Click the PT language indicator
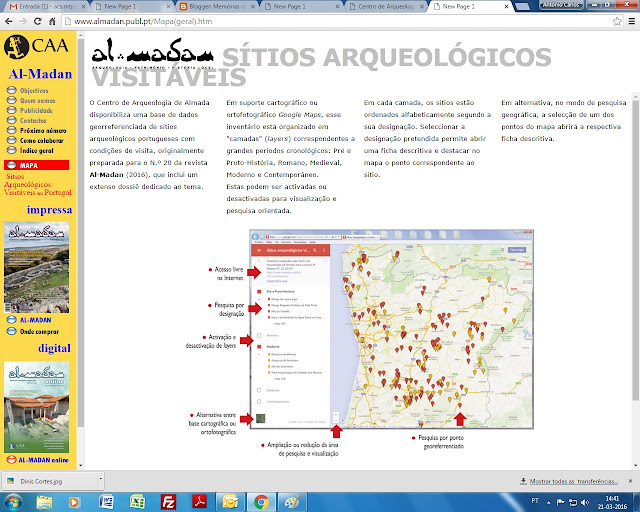This screenshot has height=512, width=640. [535, 501]
